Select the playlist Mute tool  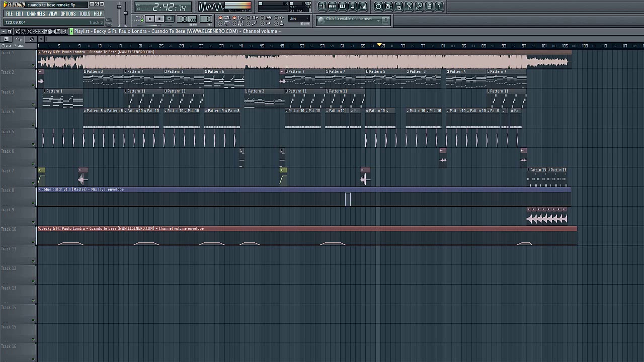point(35,31)
